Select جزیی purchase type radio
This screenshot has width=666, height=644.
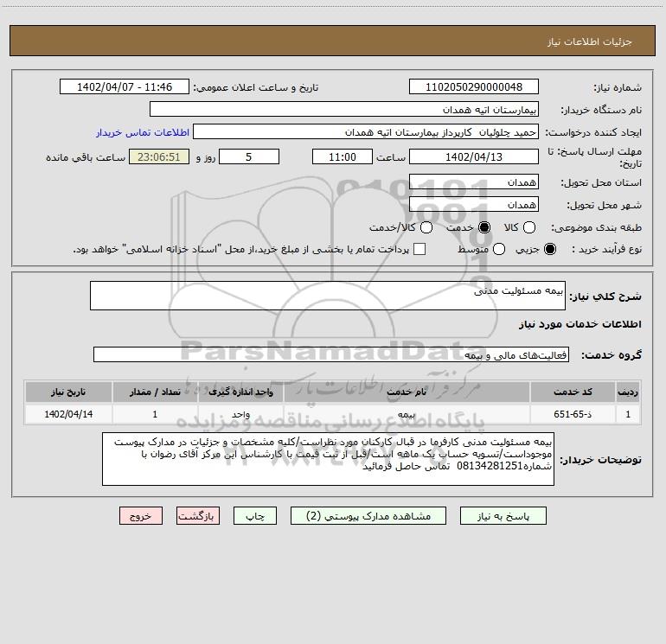coord(549,249)
